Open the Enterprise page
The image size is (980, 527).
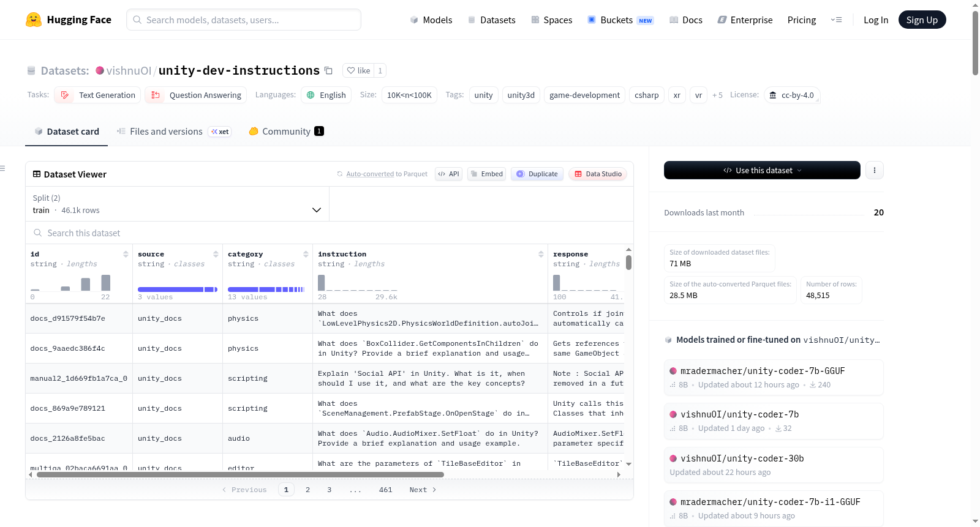pos(745,20)
